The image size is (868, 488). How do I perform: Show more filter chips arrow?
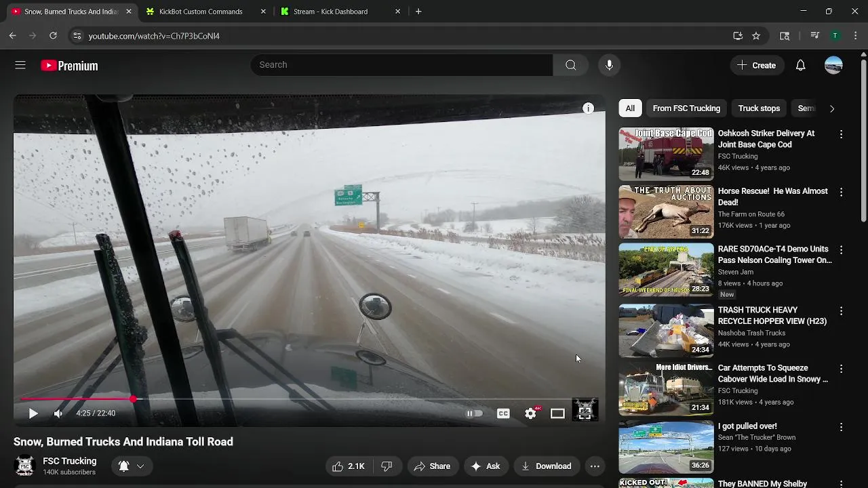(x=832, y=108)
